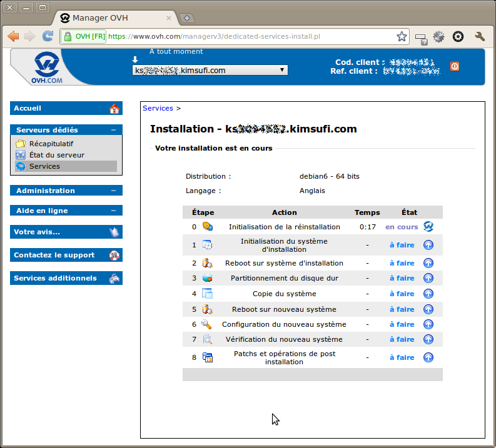496x448 pixels.
Task: Click the orange logout power icon
Action: click(x=455, y=66)
